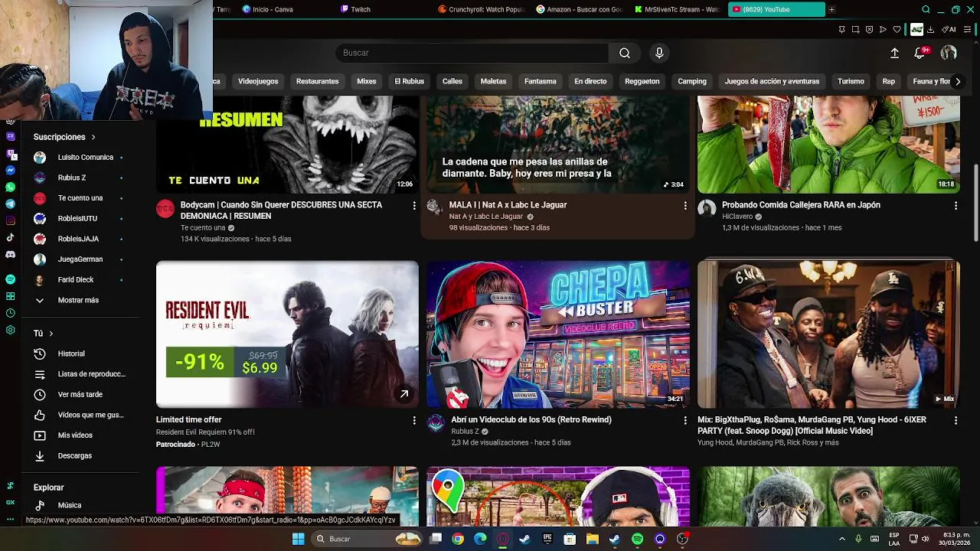Screen dimensions: 980x551
Task: Open options for MALA I video
Action: pyautogui.click(x=685, y=205)
